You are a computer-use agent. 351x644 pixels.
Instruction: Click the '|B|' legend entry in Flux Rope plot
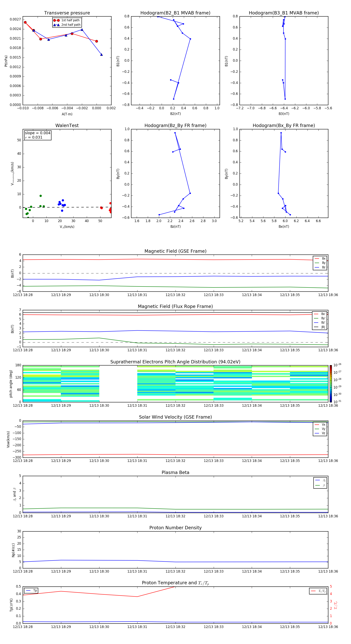pyautogui.click(x=320, y=327)
